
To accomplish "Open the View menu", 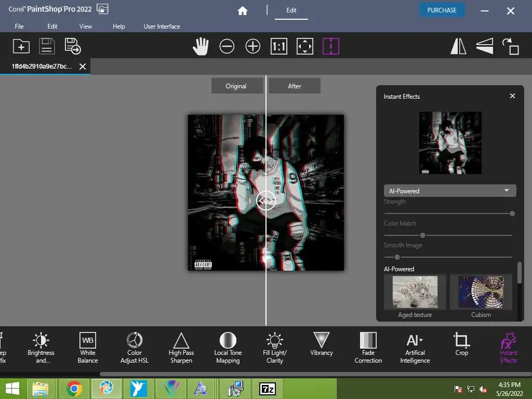I will click(x=86, y=26).
